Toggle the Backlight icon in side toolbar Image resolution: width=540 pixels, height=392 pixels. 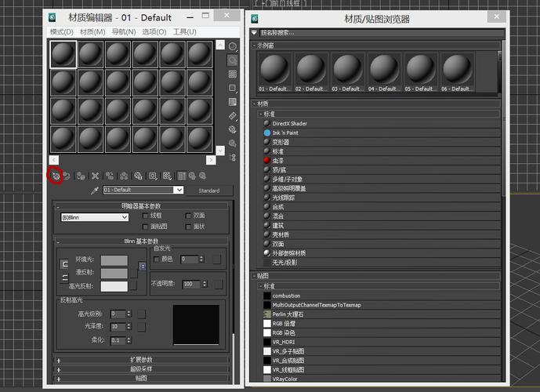point(233,60)
